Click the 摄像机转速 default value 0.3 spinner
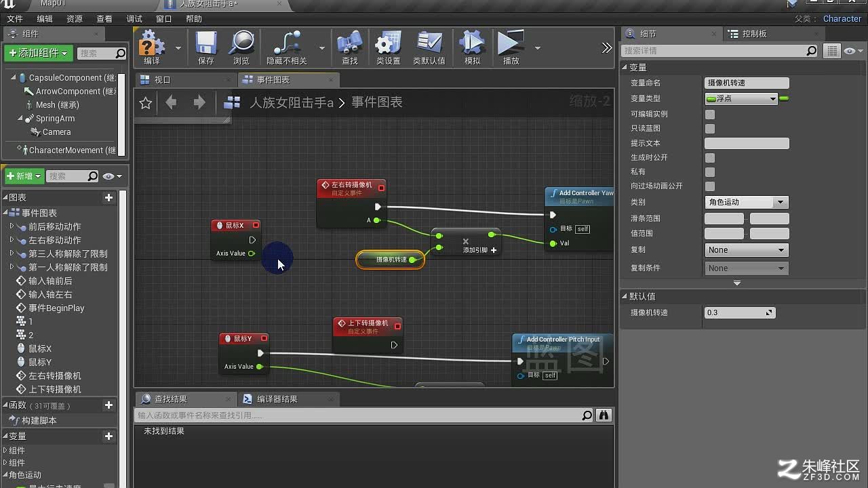 pyautogui.click(x=739, y=313)
